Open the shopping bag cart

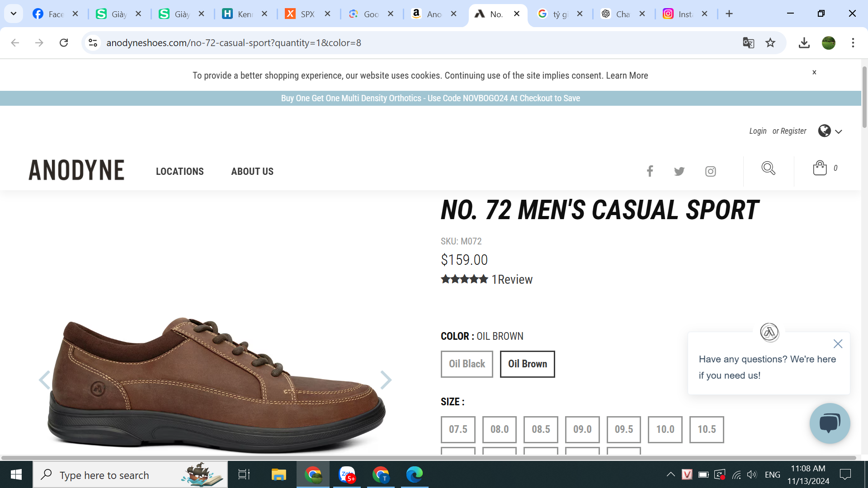(820, 168)
